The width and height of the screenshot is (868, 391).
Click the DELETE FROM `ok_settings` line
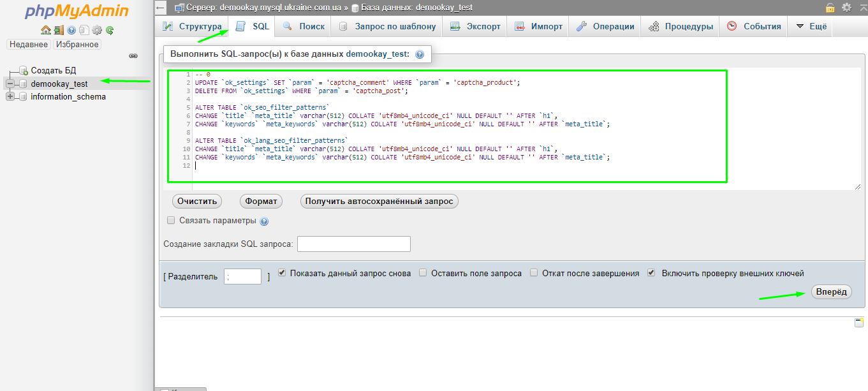click(301, 91)
